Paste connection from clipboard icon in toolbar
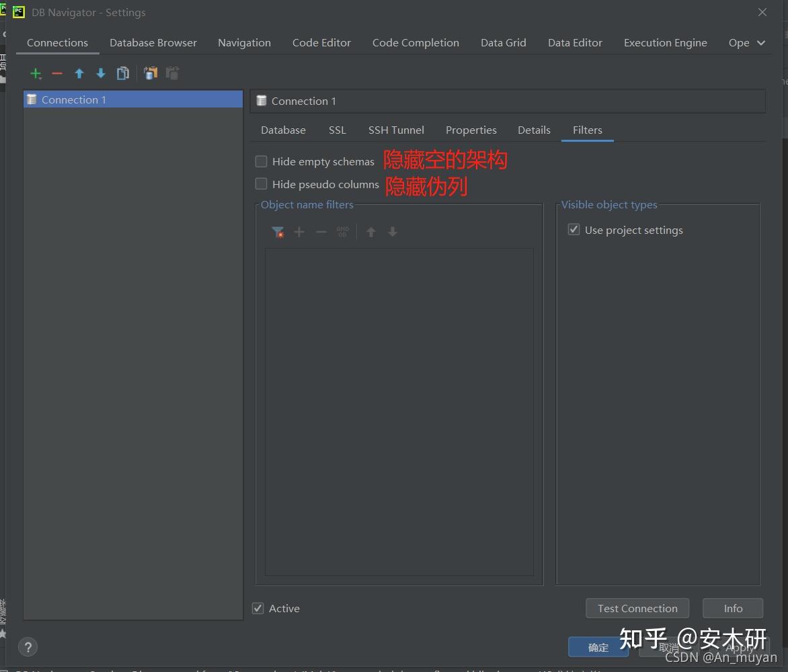This screenshot has width=788, height=672. 172,73
